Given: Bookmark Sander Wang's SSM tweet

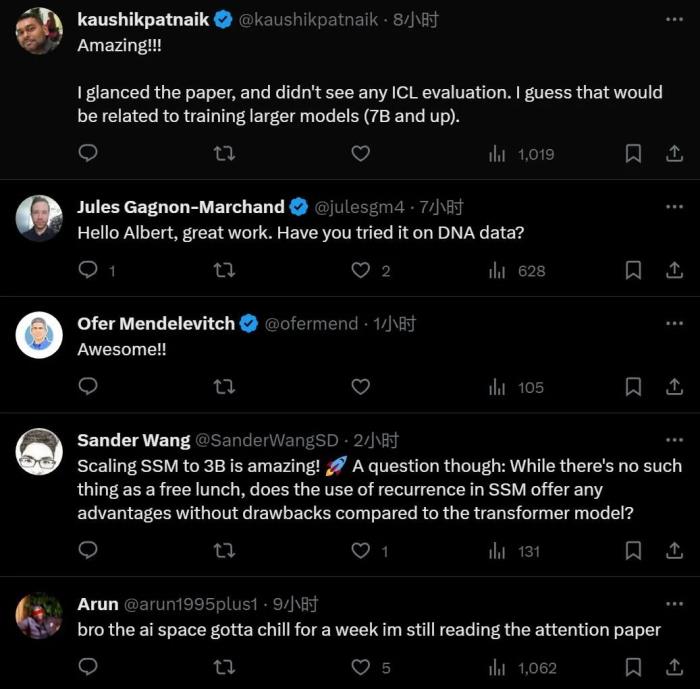Looking at the screenshot, I should pyautogui.click(x=633, y=551).
